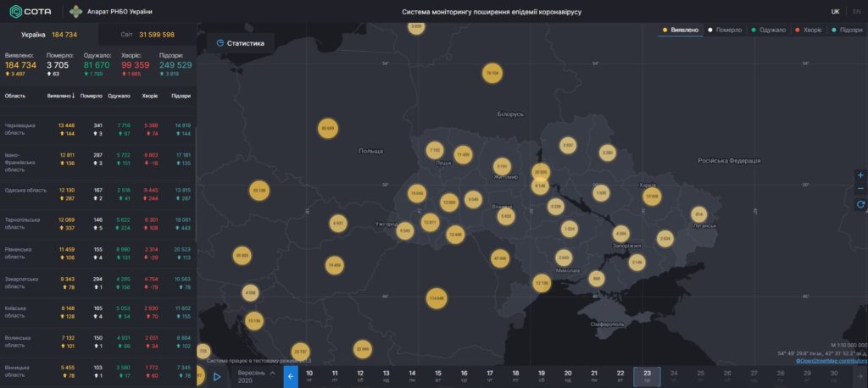Click the РНБО України emblem icon
Viewport: 868px width, 388px height.
click(76, 11)
